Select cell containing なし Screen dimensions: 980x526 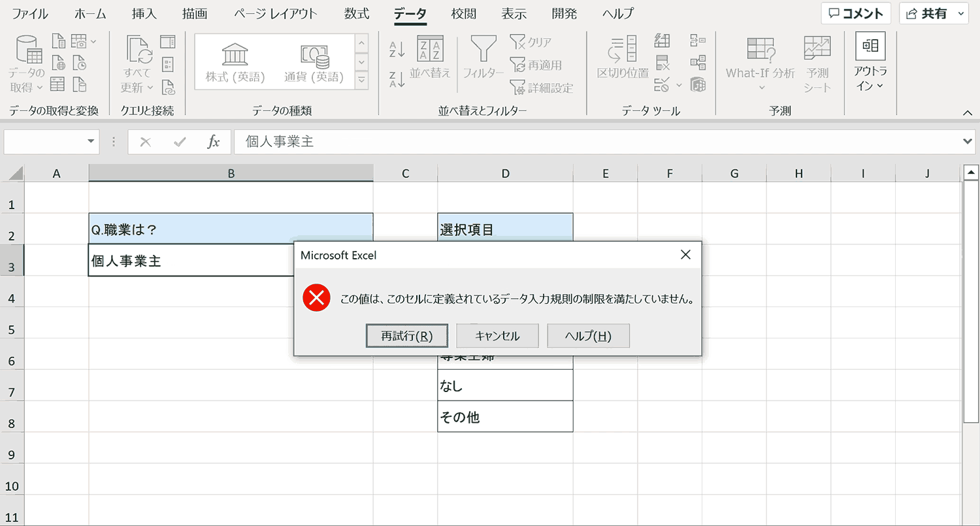pos(505,386)
